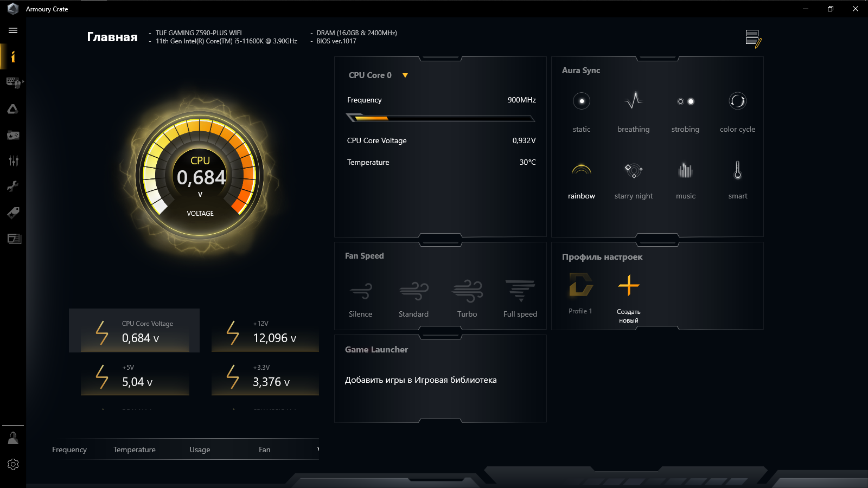Select Silence fan speed mode
Image resolution: width=868 pixels, height=488 pixels.
click(x=360, y=298)
